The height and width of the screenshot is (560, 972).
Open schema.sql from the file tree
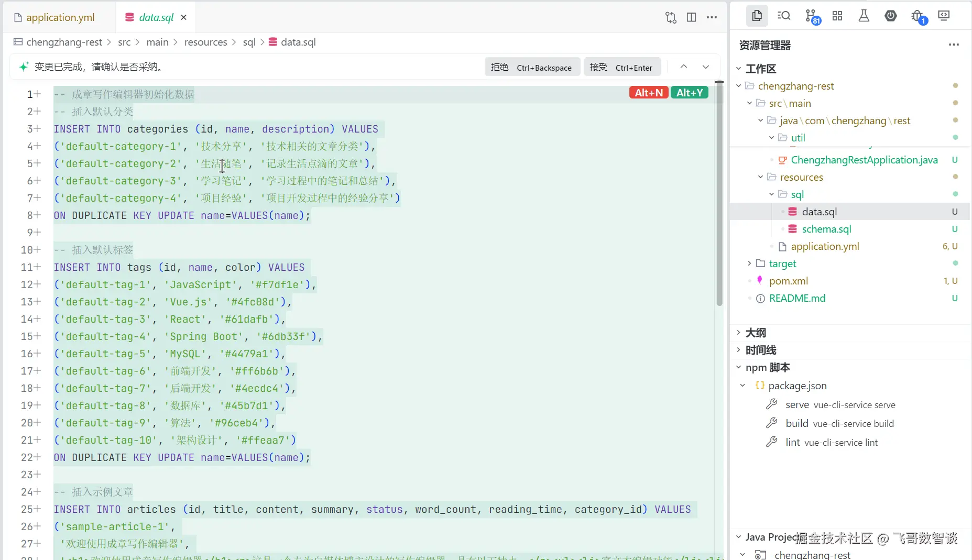tap(826, 229)
